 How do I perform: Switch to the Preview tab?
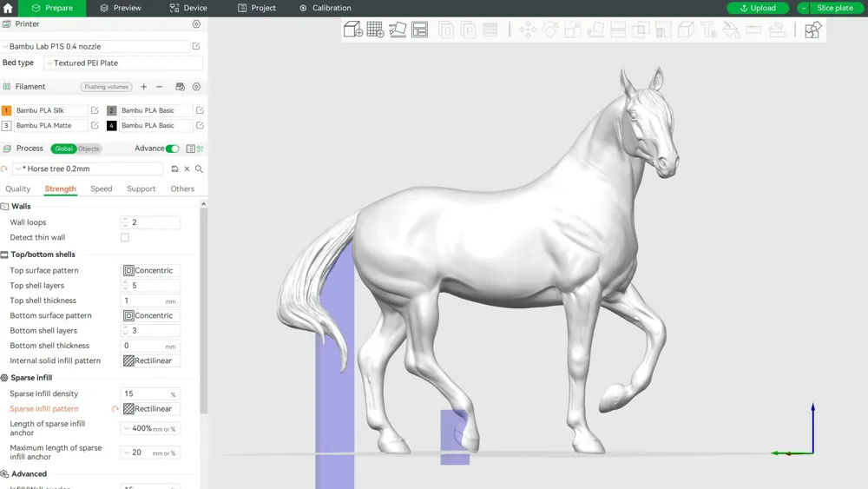point(121,8)
